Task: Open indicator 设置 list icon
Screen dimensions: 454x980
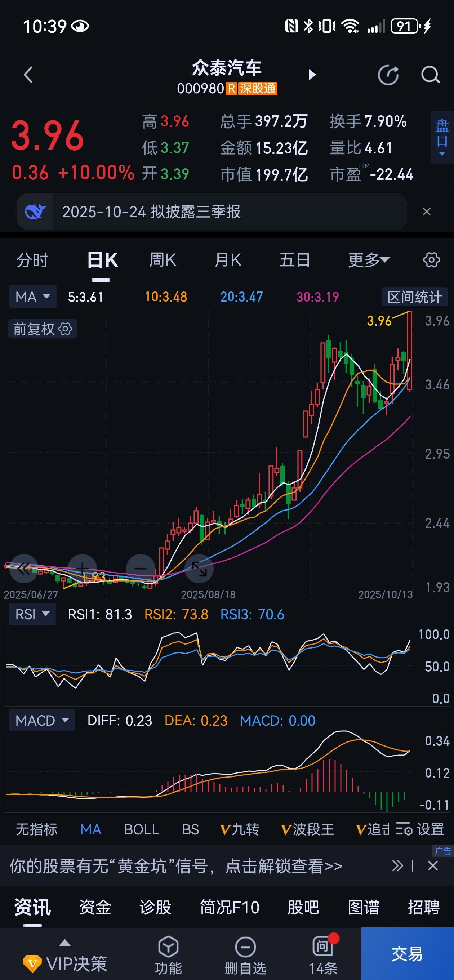Action: (x=420, y=829)
